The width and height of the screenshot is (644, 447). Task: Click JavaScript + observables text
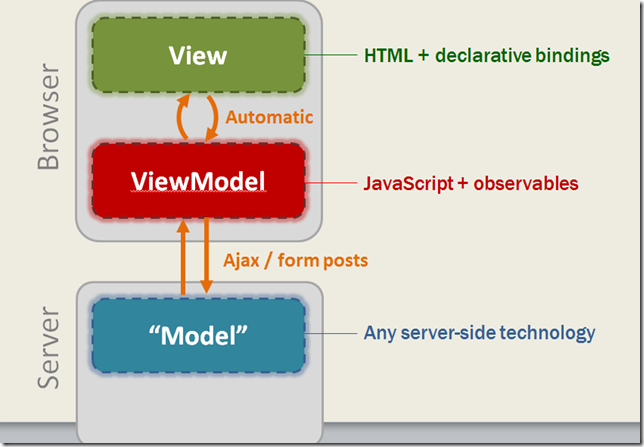point(471,183)
